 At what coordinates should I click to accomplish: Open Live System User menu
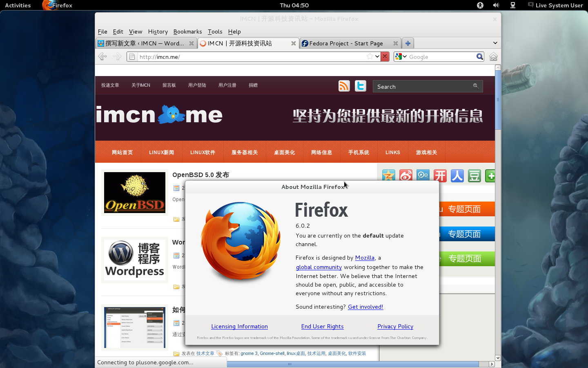pyautogui.click(x=555, y=5)
